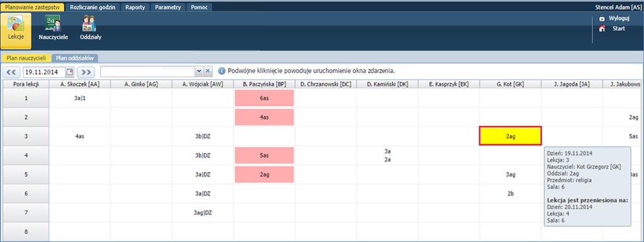Click lesson row header 6

tap(26, 193)
